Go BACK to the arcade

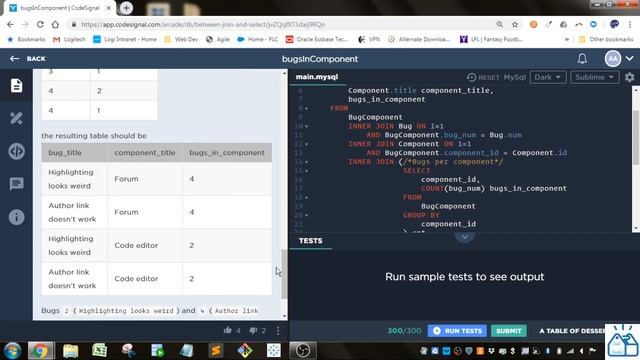pos(28,59)
